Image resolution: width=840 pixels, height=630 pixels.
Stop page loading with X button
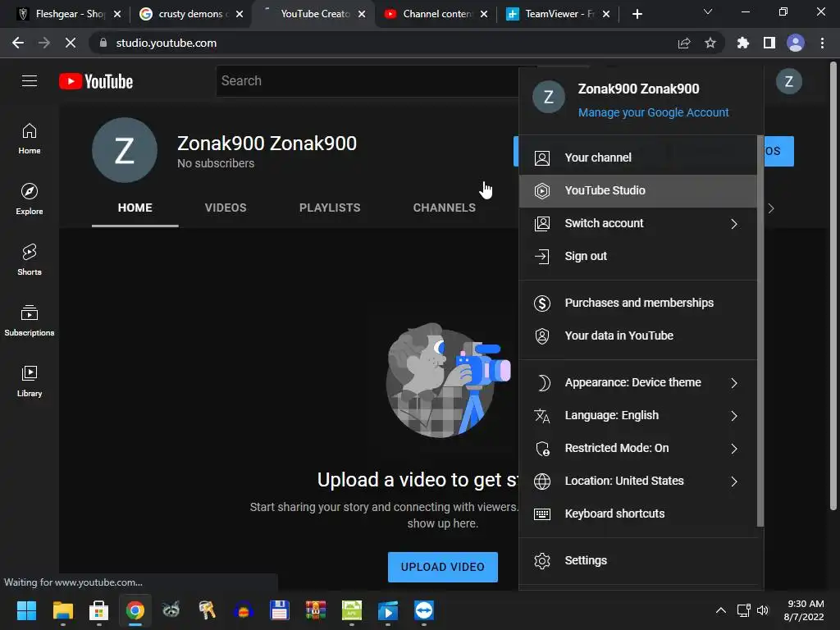coord(71,43)
